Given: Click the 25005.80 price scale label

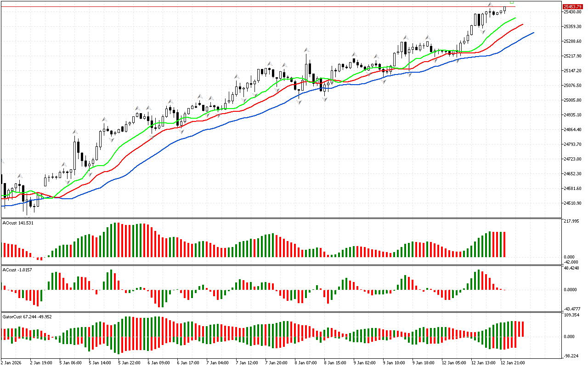Looking at the screenshot, I should tap(573, 100).
